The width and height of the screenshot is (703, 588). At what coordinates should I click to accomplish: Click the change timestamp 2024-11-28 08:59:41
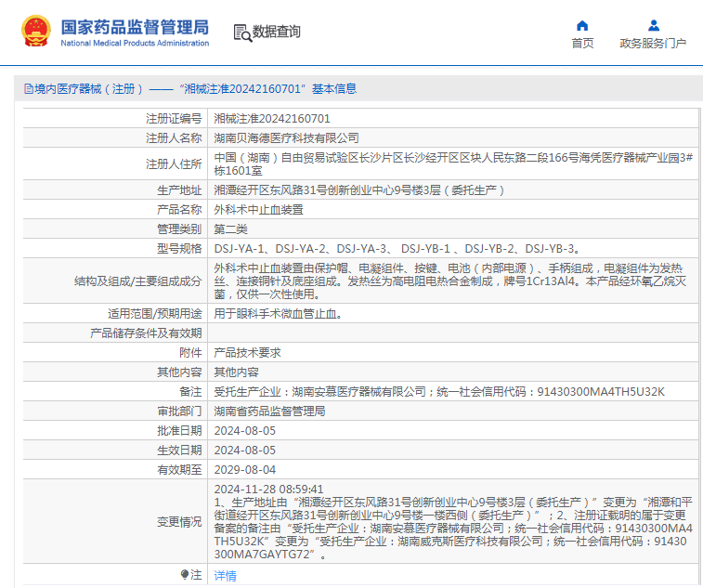click(x=268, y=489)
